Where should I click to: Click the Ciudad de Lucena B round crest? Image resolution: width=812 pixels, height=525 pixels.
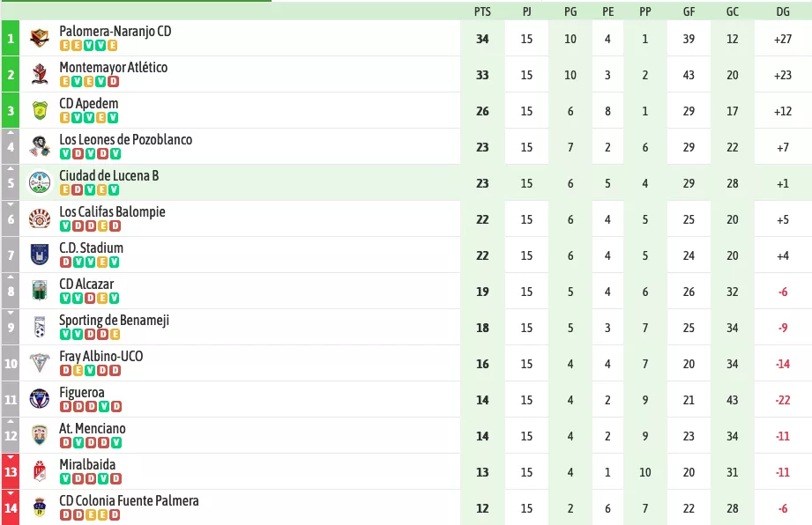pos(40,182)
